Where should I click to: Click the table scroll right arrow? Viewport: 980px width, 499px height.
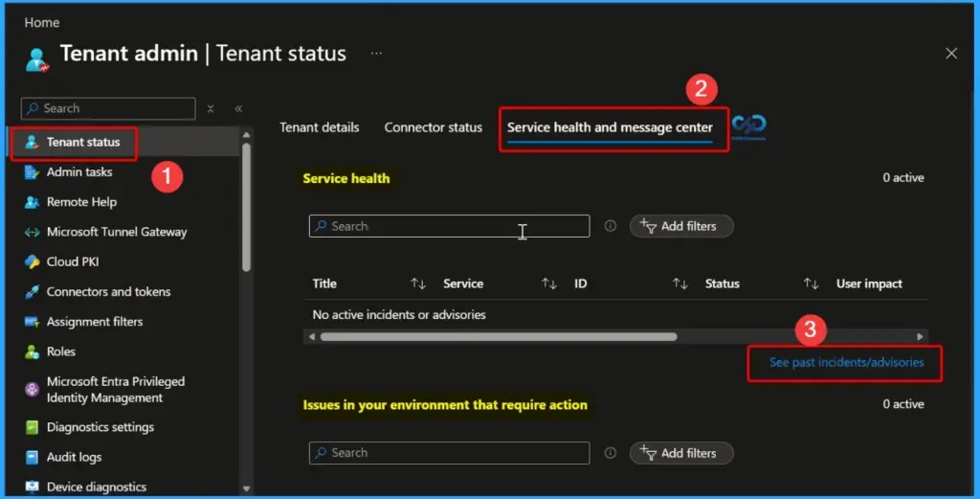[920, 337]
